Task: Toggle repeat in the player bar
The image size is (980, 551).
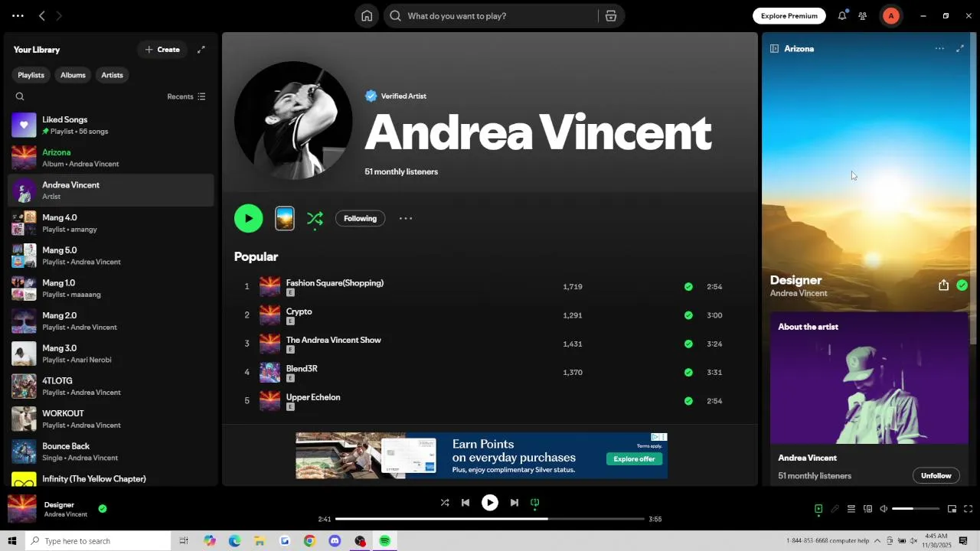Action: coord(535,503)
